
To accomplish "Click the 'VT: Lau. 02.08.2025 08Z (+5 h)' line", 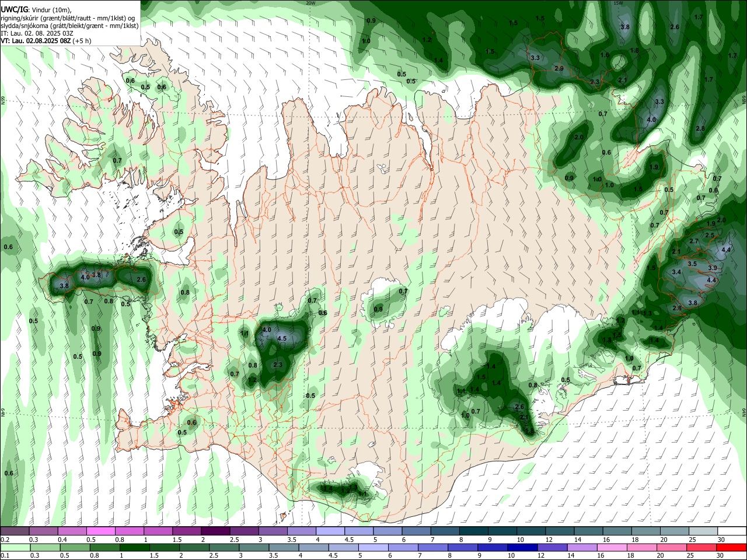I will pos(46,41).
